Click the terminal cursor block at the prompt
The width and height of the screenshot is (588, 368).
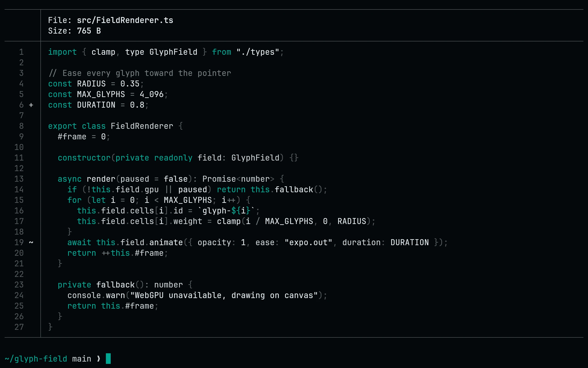pos(108,359)
